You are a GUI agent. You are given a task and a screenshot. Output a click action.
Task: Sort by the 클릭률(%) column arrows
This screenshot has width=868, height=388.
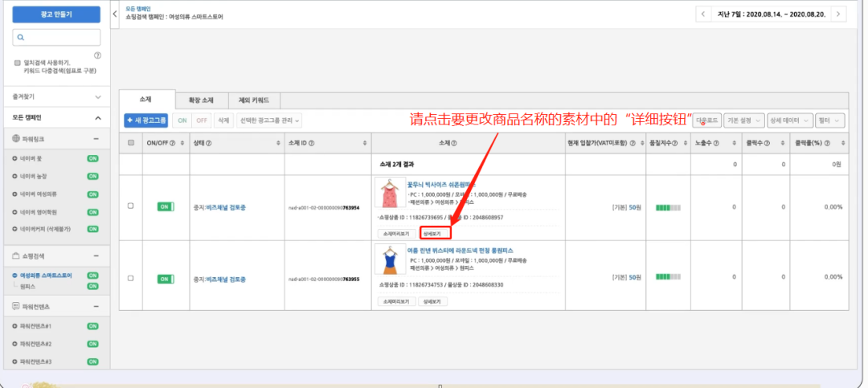(x=842, y=143)
